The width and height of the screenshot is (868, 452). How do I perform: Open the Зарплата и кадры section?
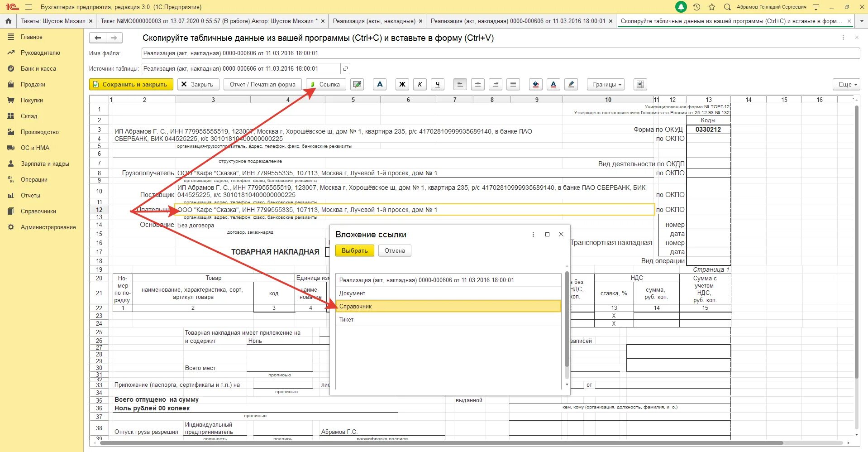tap(45, 163)
